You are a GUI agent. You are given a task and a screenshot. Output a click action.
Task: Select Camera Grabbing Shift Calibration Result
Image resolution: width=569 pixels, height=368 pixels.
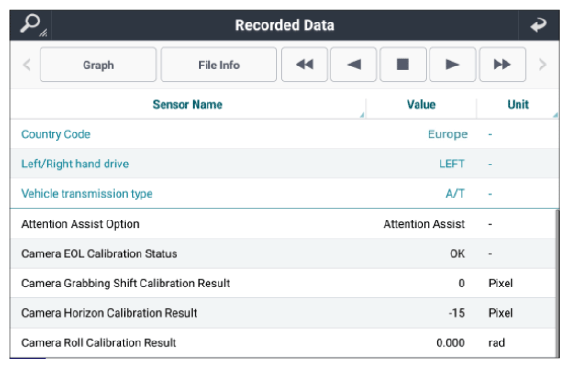(x=283, y=283)
